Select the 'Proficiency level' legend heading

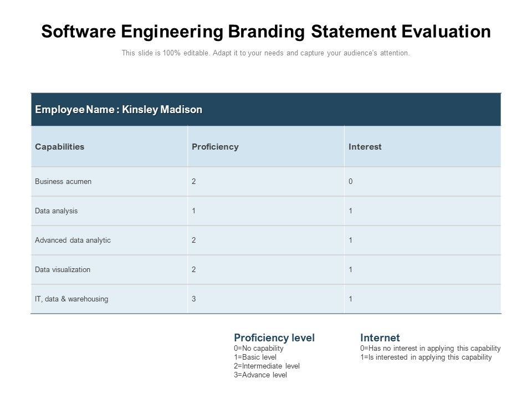[x=274, y=338]
